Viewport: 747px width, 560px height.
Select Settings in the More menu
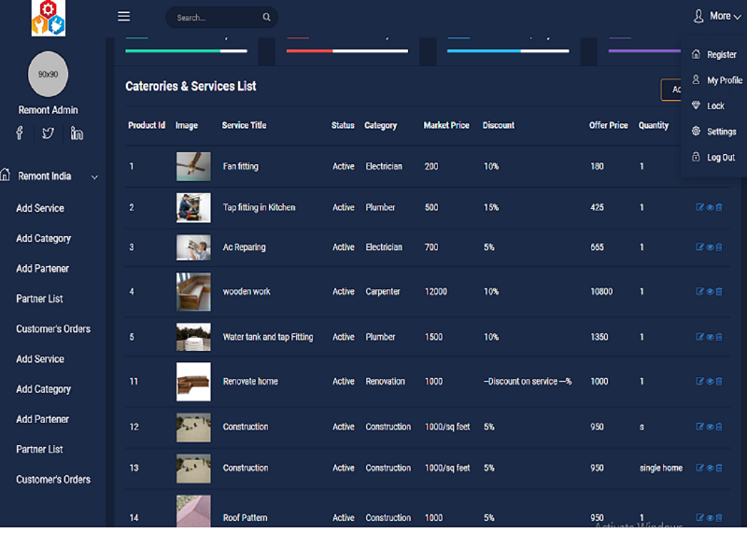(721, 132)
